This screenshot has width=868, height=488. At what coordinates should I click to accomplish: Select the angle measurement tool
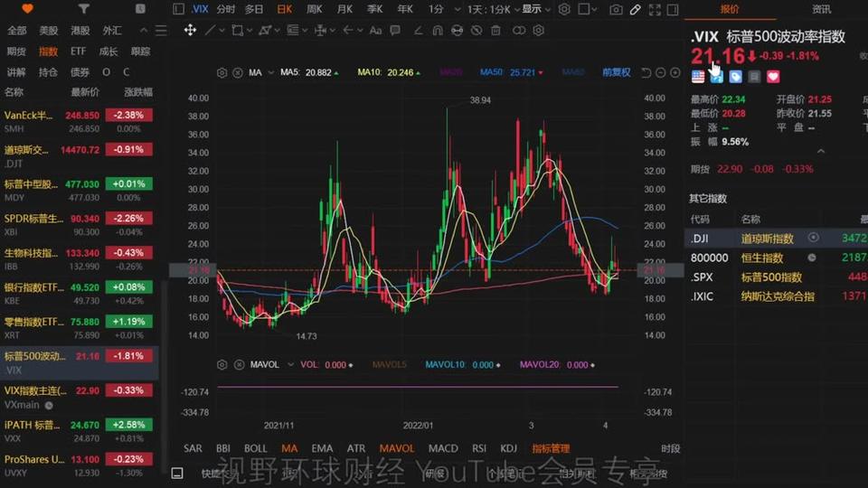tap(418, 31)
